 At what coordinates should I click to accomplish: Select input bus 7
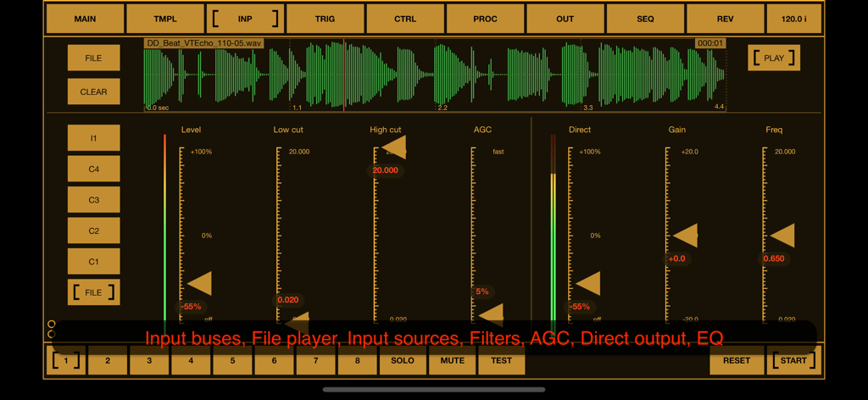point(316,361)
